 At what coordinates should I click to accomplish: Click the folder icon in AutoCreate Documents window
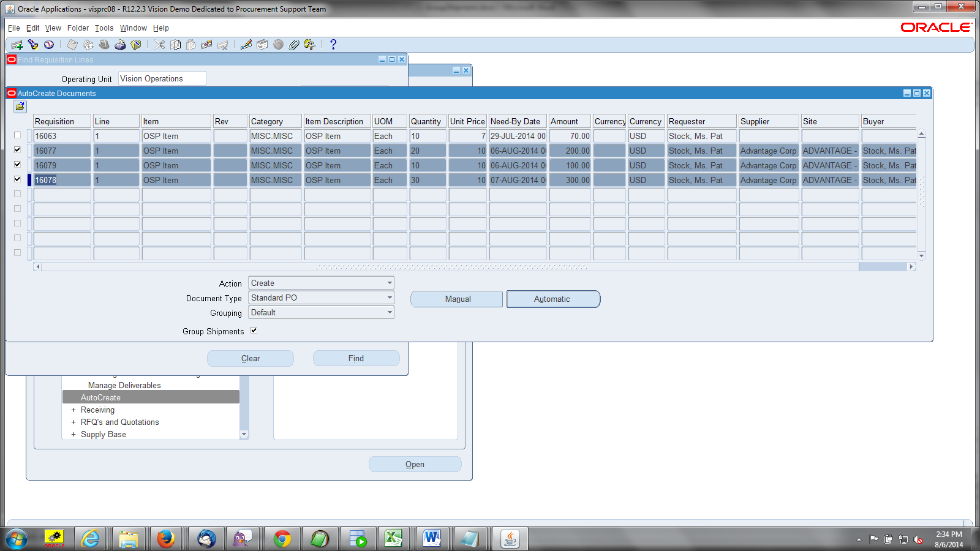pos(20,107)
